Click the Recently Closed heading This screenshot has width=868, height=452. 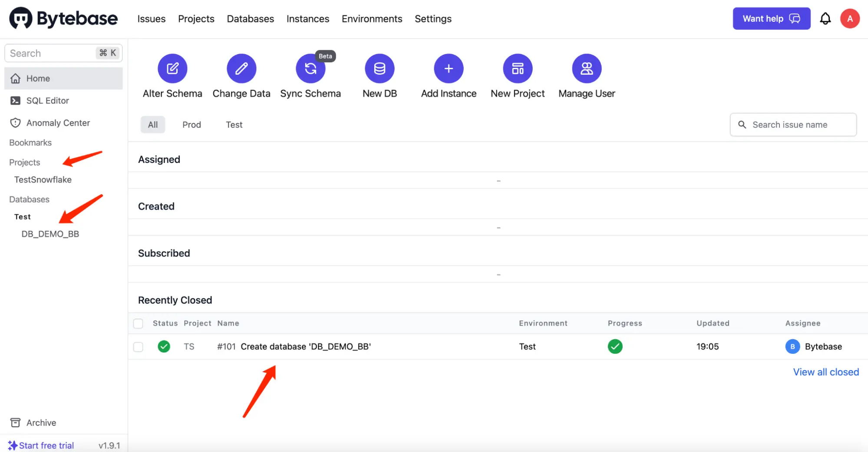click(x=175, y=300)
